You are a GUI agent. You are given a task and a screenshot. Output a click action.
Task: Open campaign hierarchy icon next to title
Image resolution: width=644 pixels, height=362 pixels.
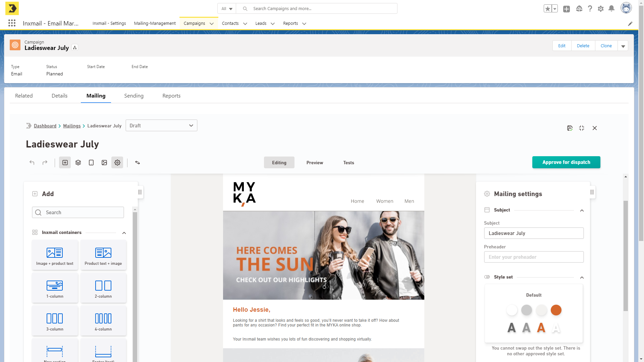75,48
